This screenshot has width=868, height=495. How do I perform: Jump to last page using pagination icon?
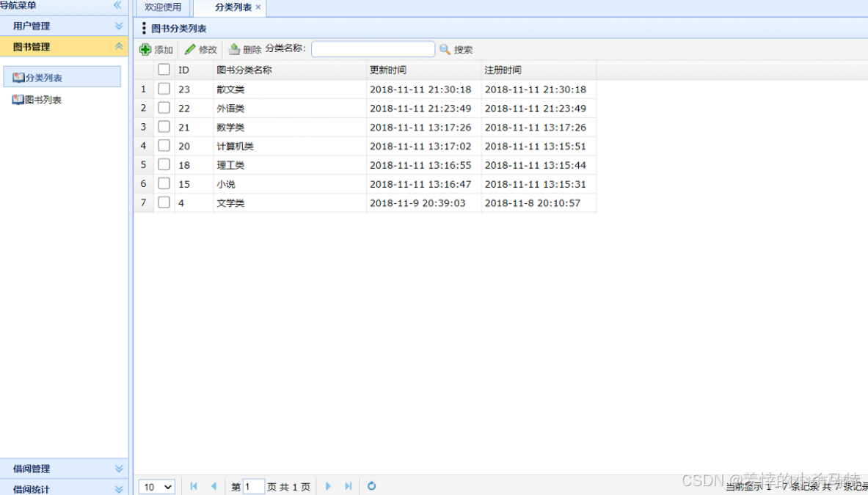(x=349, y=486)
